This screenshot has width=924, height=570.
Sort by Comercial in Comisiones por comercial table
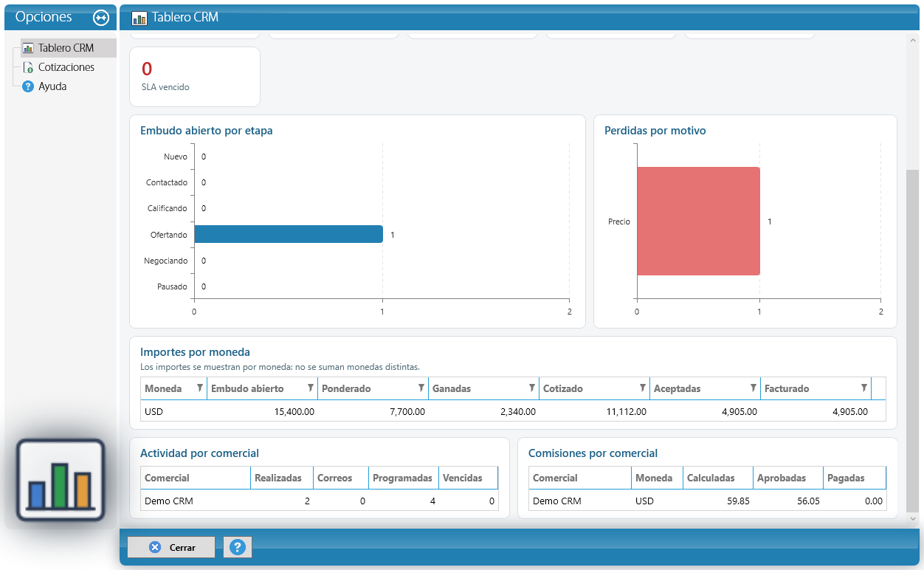coord(580,478)
